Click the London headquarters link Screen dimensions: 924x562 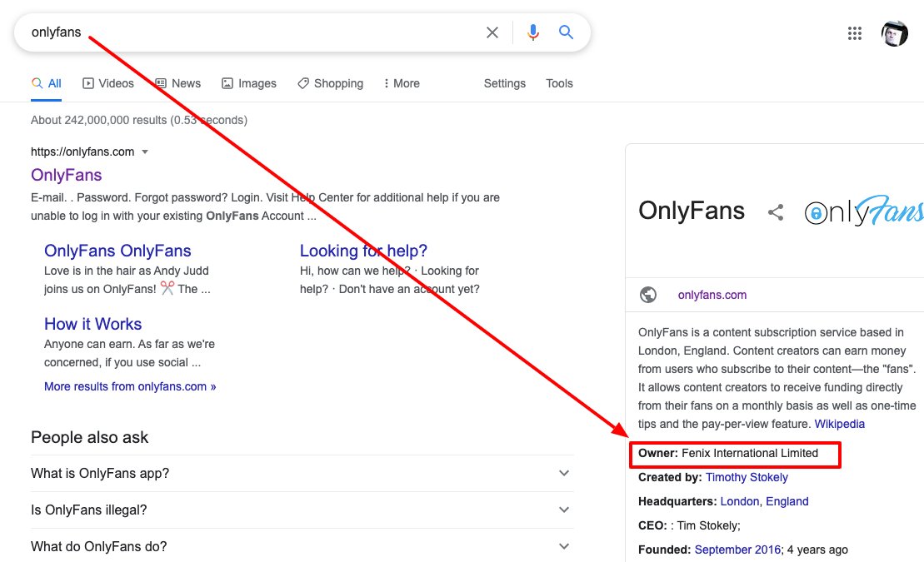click(740, 501)
